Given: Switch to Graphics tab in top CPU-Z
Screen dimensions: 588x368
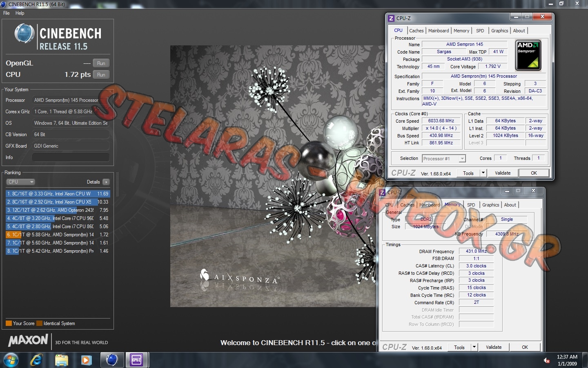Looking at the screenshot, I should 500,31.
